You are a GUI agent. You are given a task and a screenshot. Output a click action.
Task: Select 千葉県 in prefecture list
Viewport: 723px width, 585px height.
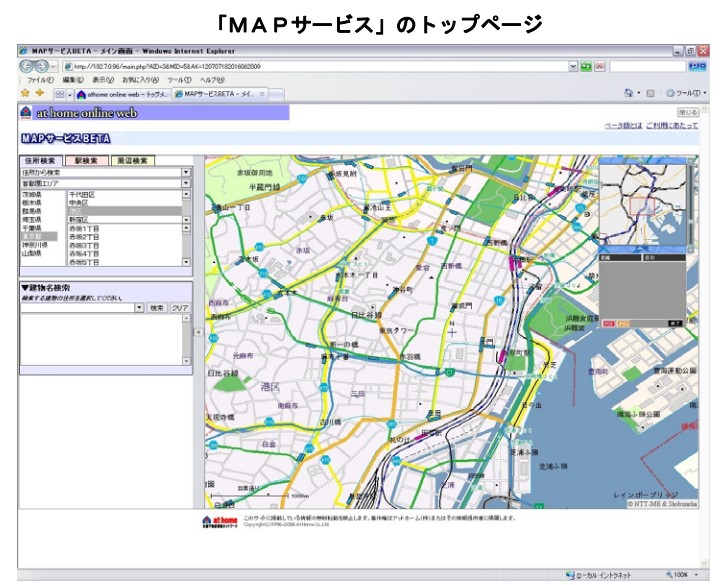(x=32, y=228)
